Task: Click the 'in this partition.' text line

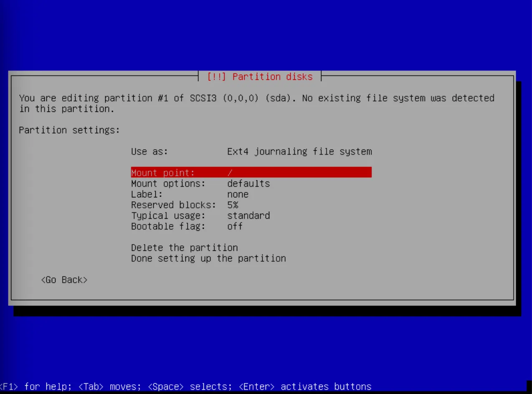Action: (x=66, y=109)
